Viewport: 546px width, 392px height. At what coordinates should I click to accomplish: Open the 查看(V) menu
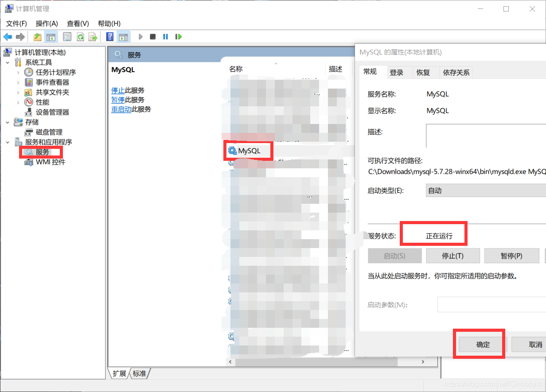(x=78, y=23)
